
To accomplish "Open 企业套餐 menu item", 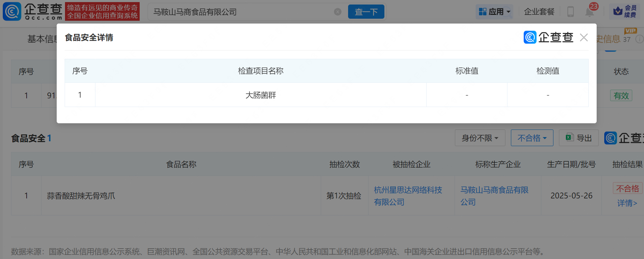I will click(x=539, y=12).
